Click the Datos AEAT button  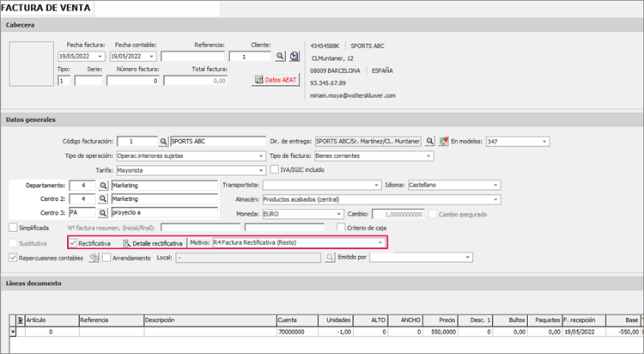276,80
